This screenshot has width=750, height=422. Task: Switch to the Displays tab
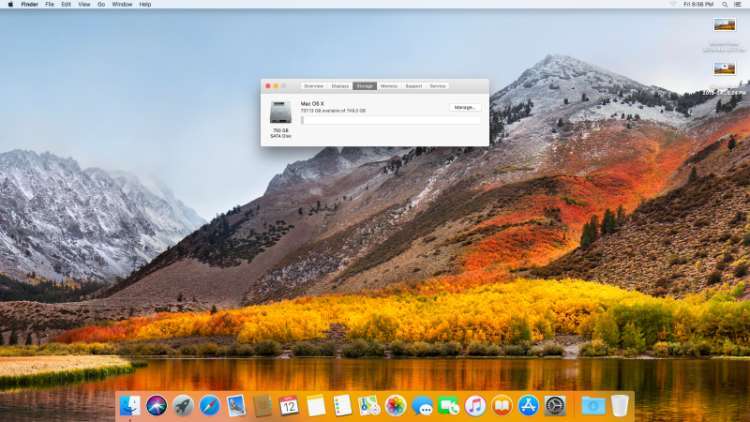(340, 86)
